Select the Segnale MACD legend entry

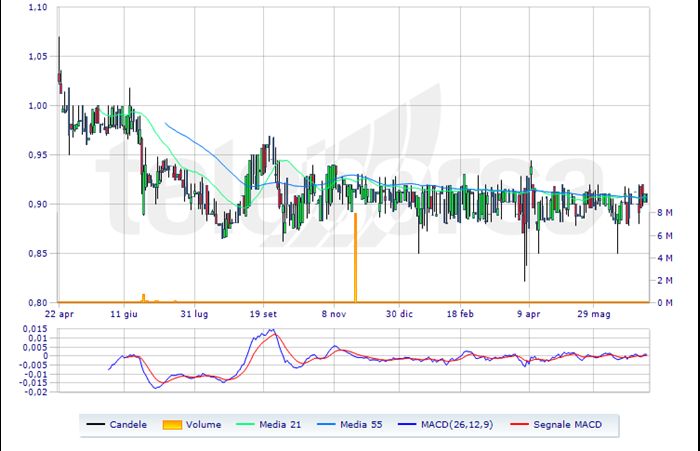pos(556,424)
